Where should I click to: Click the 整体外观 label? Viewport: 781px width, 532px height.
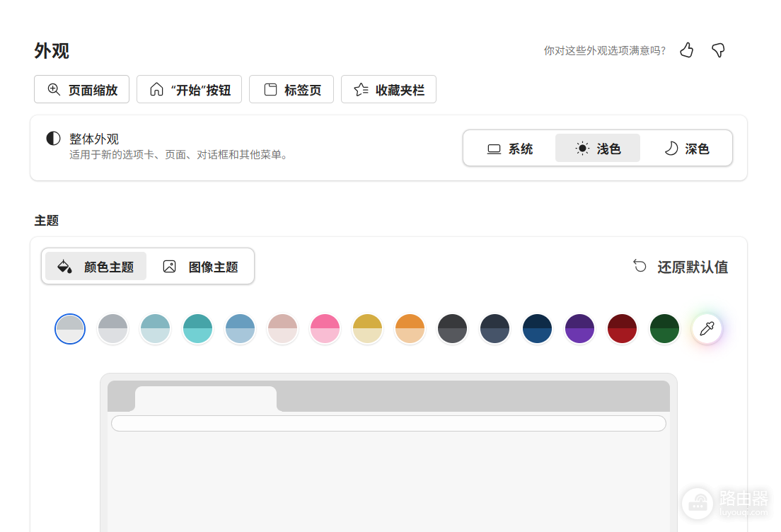(x=93, y=139)
